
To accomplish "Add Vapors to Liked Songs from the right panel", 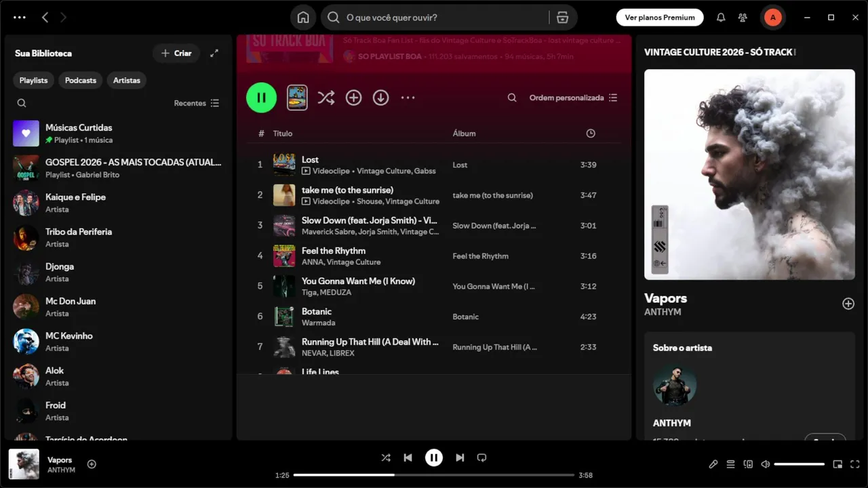I will pyautogui.click(x=848, y=304).
